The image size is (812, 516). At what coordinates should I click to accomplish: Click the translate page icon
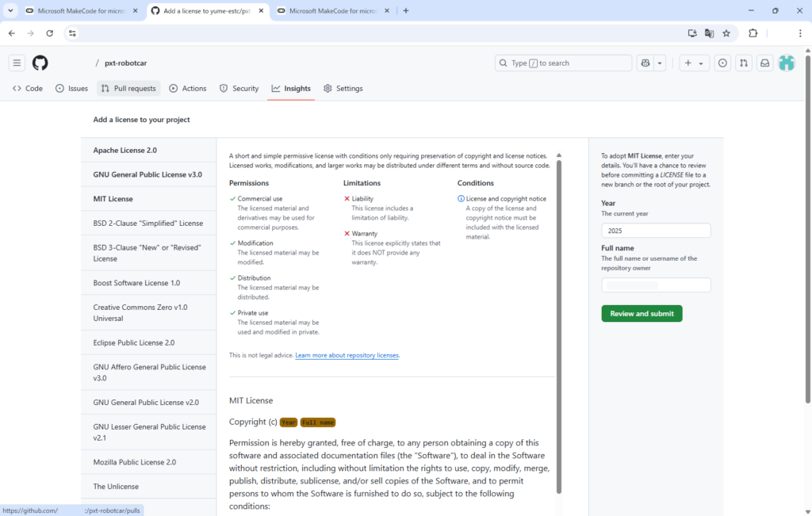[x=710, y=33]
